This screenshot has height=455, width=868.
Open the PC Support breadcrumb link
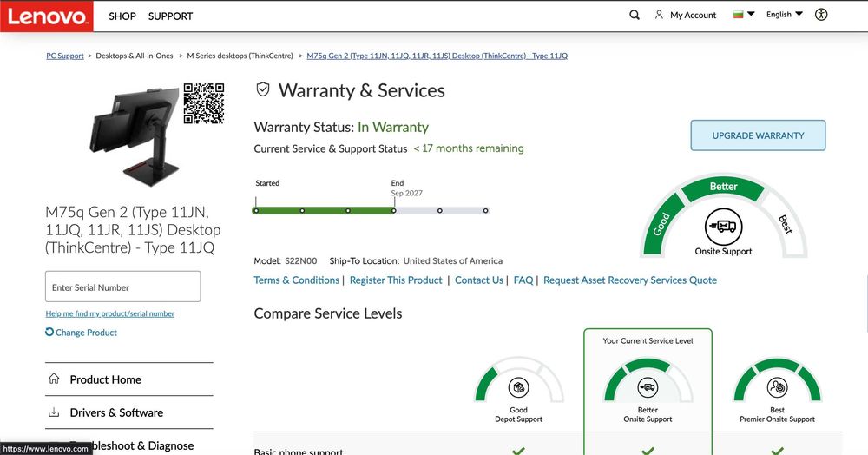(65, 56)
